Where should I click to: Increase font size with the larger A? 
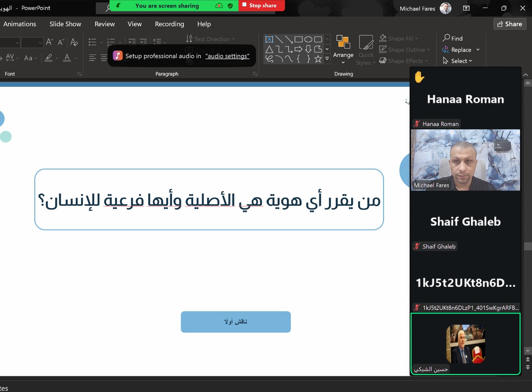coord(50,42)
